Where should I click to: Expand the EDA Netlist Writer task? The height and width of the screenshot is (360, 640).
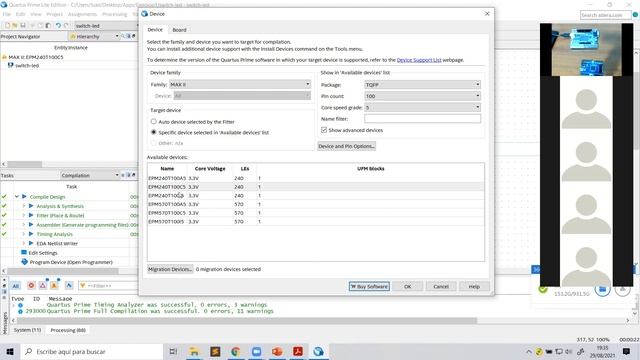[24, 243]
